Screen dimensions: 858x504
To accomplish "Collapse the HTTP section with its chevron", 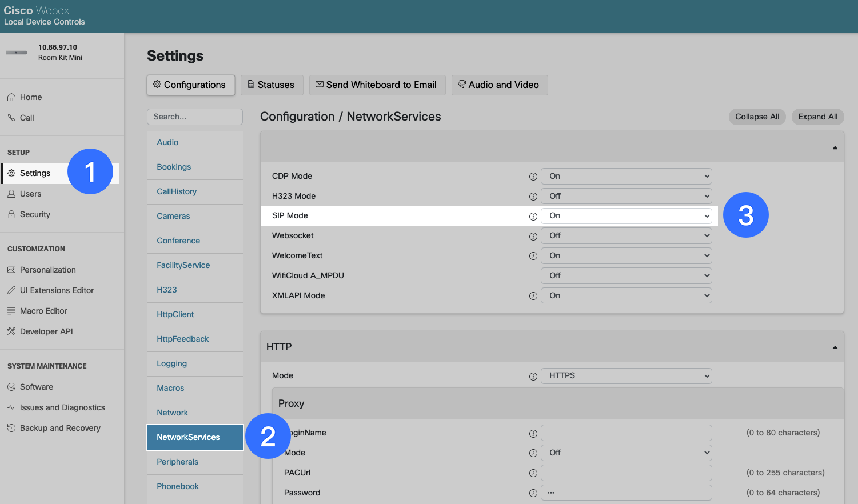I will 835,347.
